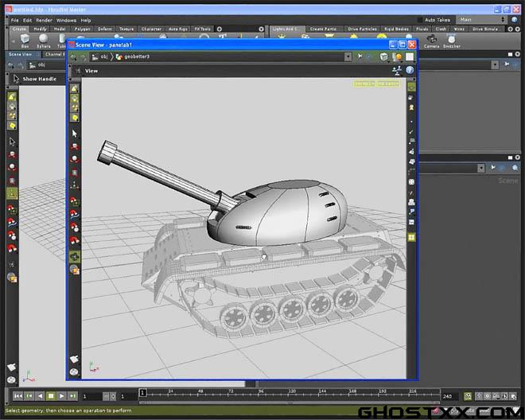Click the Sphere shelf tool
The height and width of the screenshot is (420, 525).
(x=43, y=41)
